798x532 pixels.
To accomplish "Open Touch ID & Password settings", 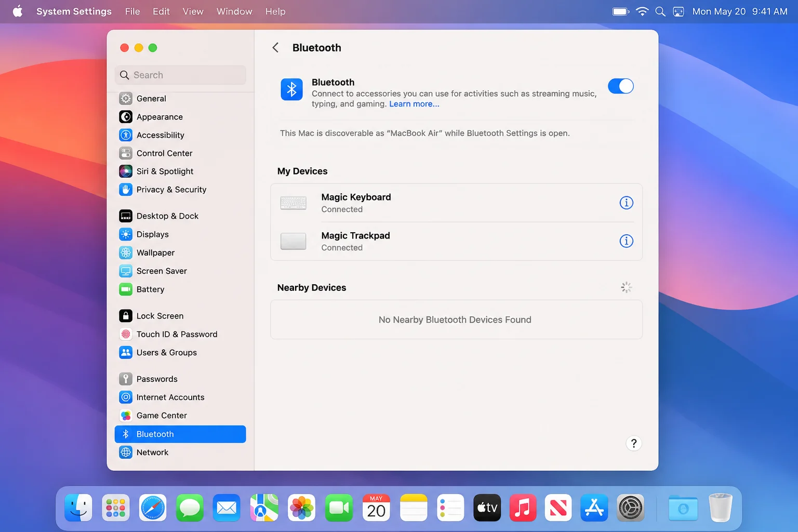I will 180,334.
